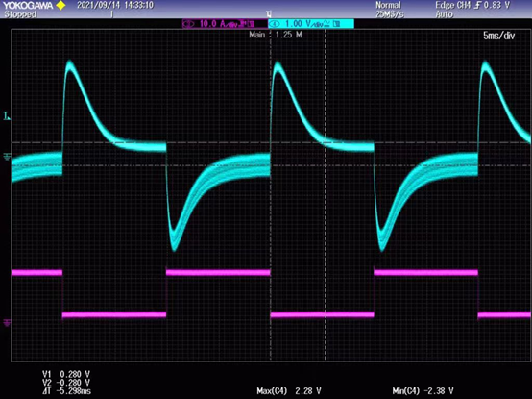Screen dimensions: 532x399
Task: Click the 25MS/s sample rate readout
Action: point(390,14)
